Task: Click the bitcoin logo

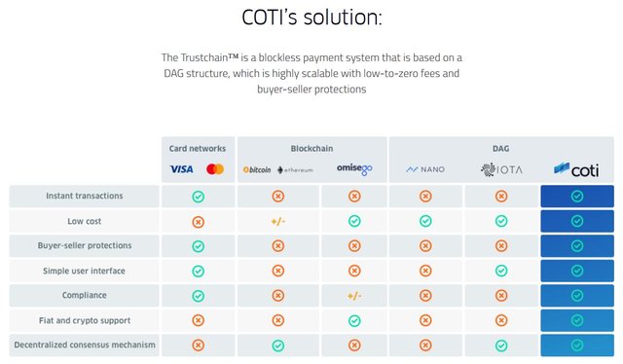Action: 257,169
